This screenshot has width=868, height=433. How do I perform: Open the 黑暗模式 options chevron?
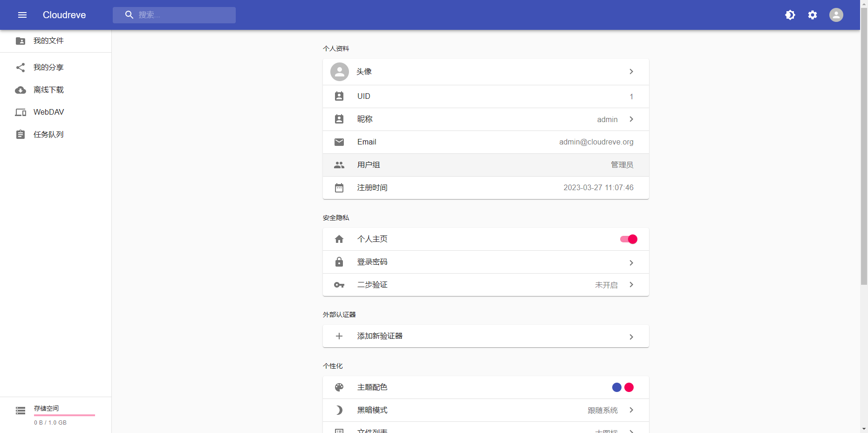click(631, 410)
